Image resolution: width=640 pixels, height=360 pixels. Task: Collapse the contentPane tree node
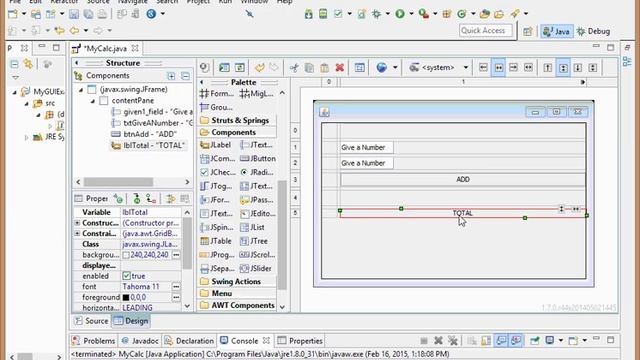pyautogui.click(x=93, y=101)
